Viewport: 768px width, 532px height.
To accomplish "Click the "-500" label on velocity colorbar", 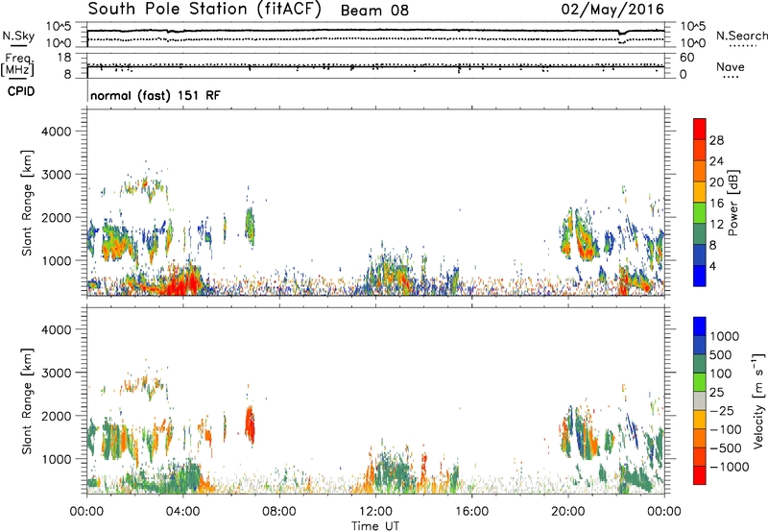I will point(726,448).
